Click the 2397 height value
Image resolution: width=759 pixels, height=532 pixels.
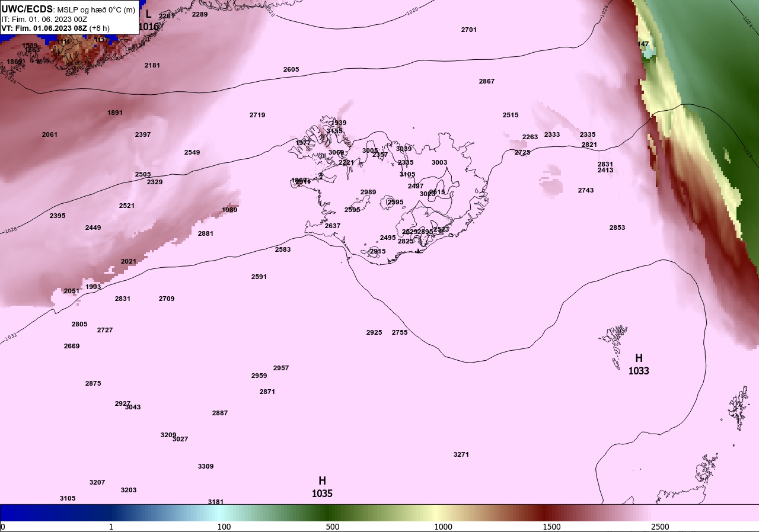pos(143,134)
